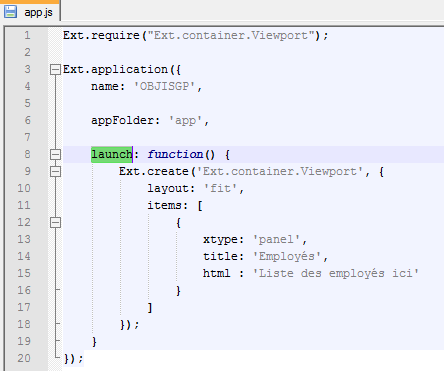Collapse the Ext.create fold marker on line 9
444x371 pixels.
point(55,172)
